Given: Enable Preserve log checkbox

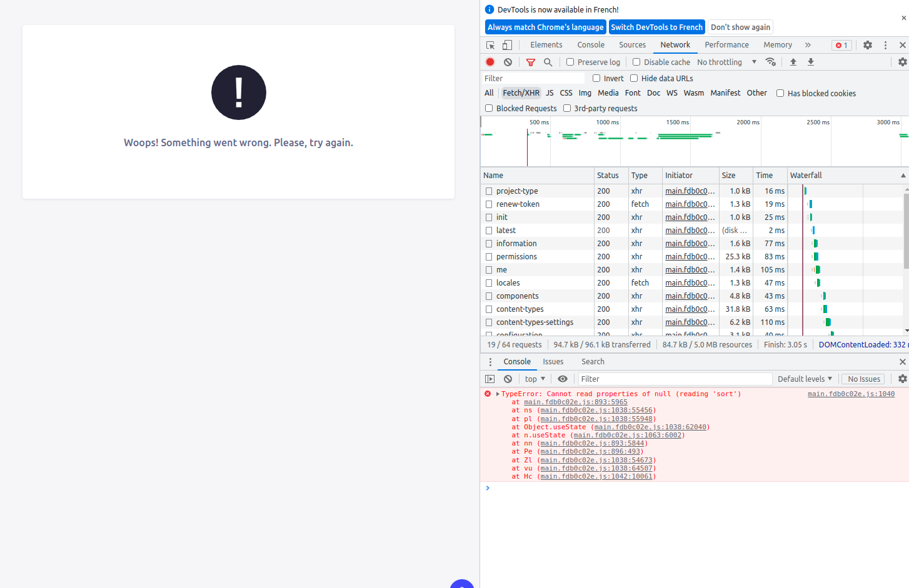Looking at the screenshot, I should [570, 62].
